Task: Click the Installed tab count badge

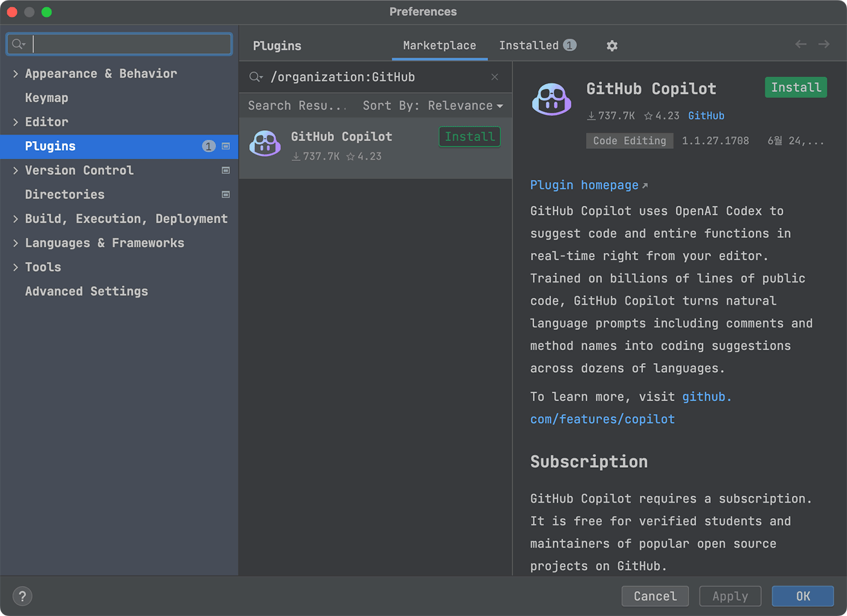Action: (569, 45)
